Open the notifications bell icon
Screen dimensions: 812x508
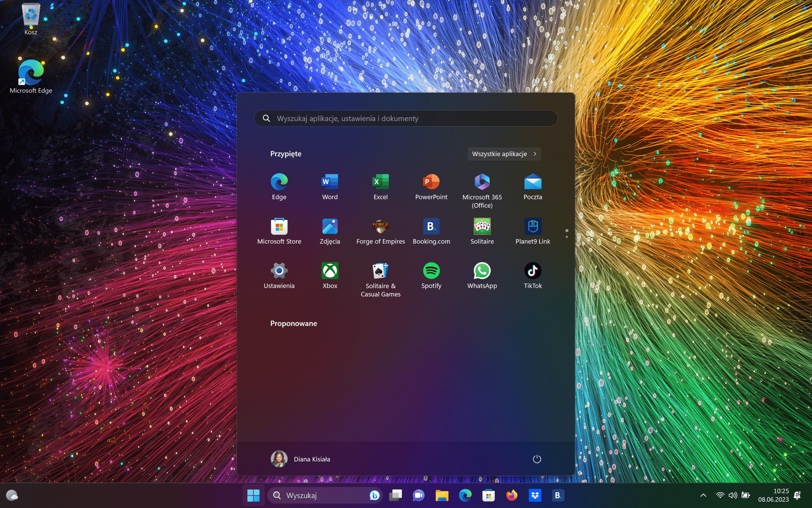797,495
